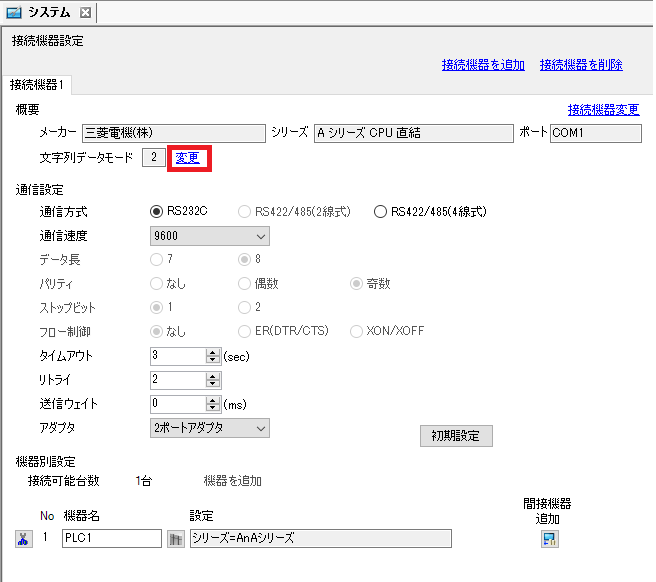
Task: Click the 接続機器を削除 link
Action: [x=581, y=65]
